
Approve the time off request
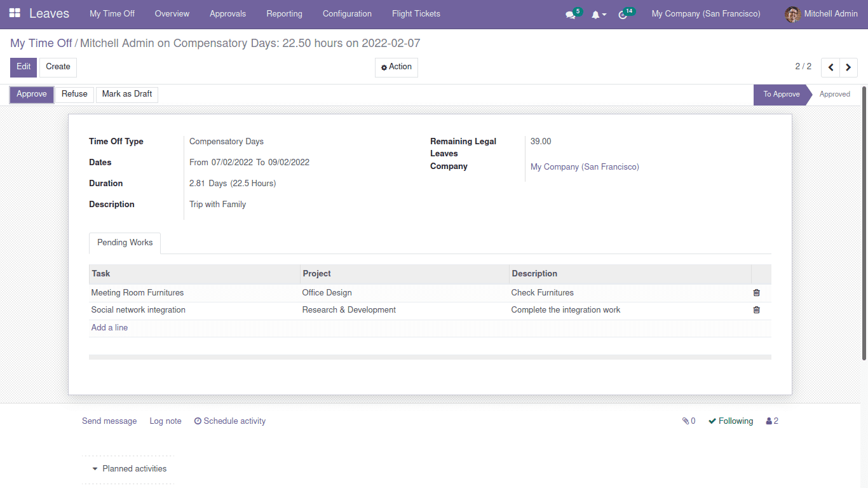[31, 94]
